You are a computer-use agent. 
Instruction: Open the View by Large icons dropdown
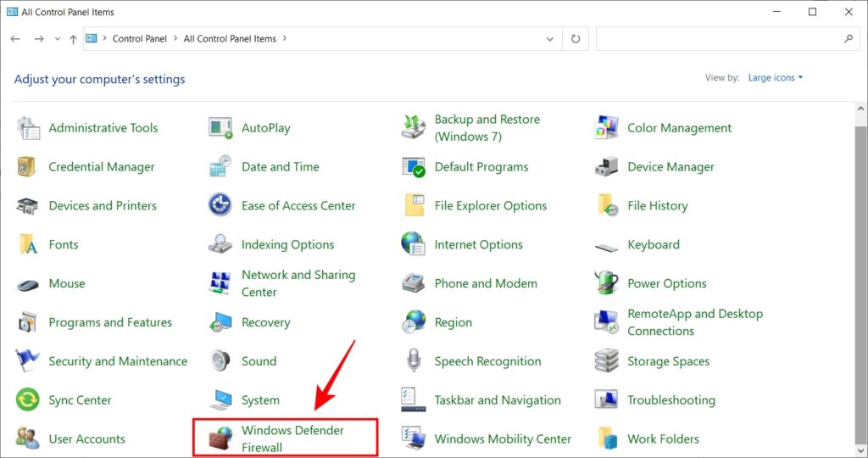(x=775, y=77)
